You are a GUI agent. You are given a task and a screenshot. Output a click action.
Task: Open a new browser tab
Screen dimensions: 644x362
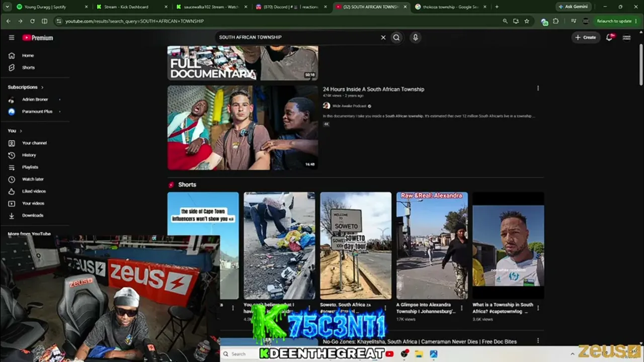pyautogui.click(x=497, y=7)
